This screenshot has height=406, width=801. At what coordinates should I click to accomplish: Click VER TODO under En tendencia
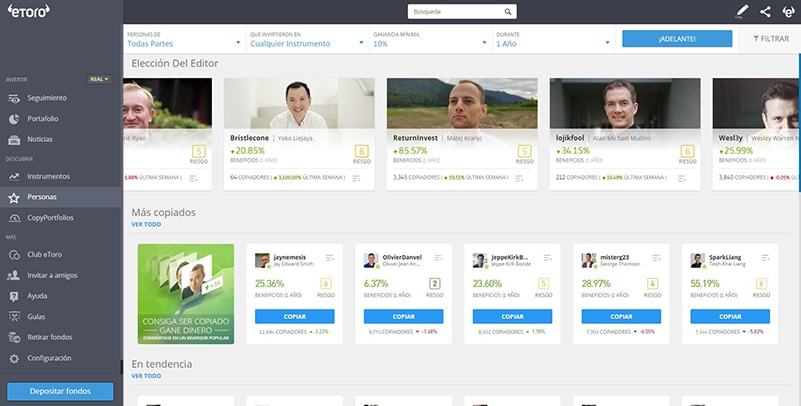(x=146, y=376)
